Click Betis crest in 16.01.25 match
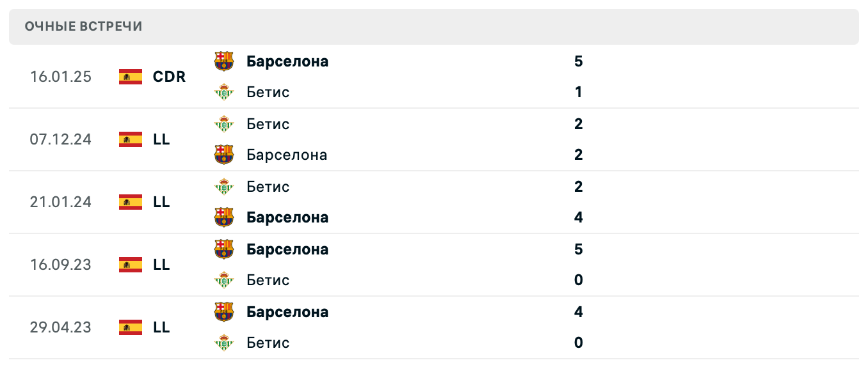 pyautogui.click(x=224, y=92)
